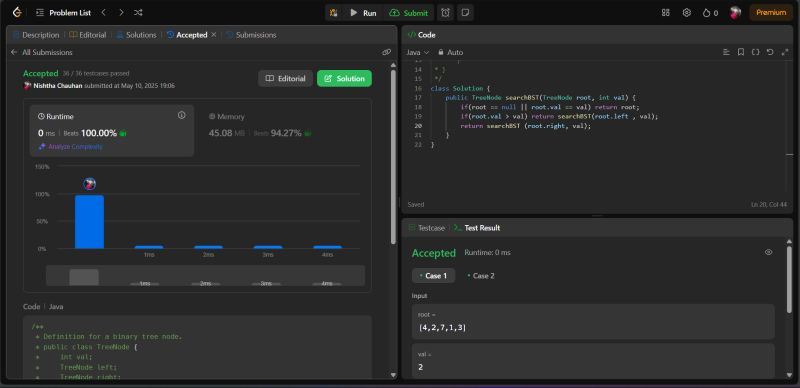Click the Premium button

point(771,13)
